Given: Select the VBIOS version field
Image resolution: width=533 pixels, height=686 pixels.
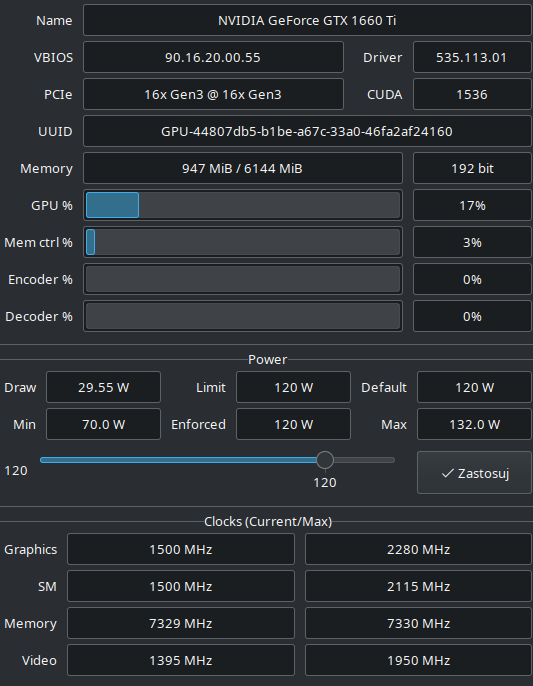Looking at the screenshot, I should coord(213,57).
